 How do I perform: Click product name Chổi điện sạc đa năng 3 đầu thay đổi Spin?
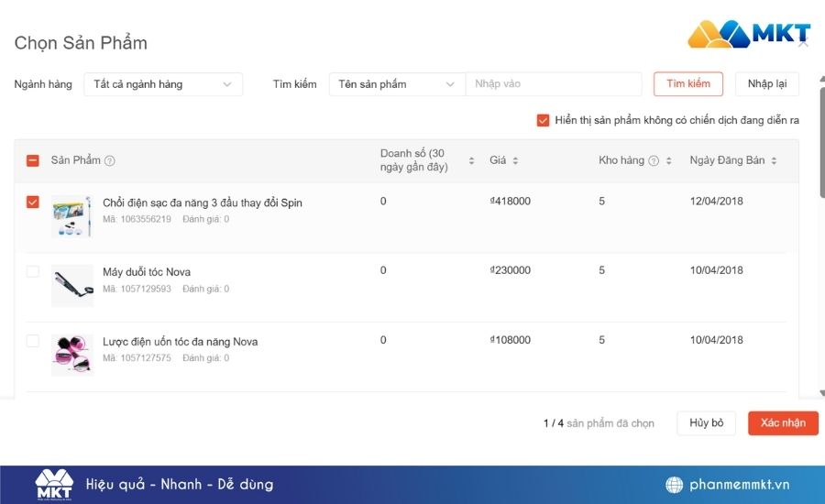203,203
